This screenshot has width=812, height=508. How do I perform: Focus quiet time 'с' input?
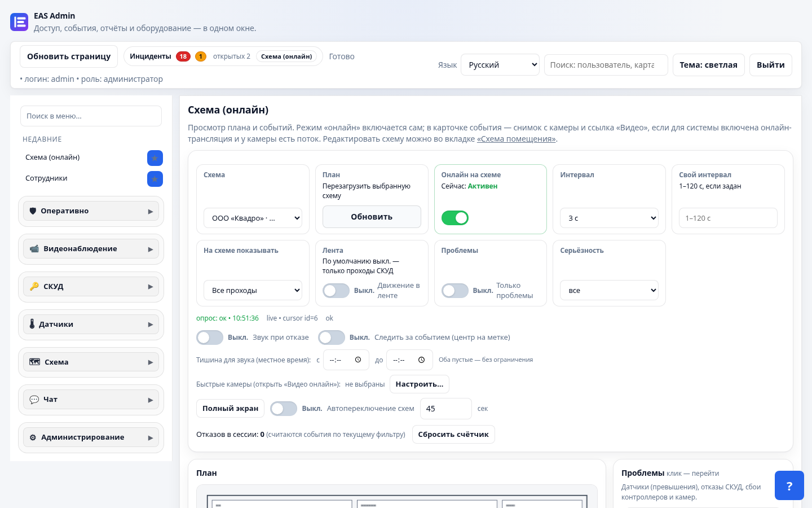(x=346, y=360)
